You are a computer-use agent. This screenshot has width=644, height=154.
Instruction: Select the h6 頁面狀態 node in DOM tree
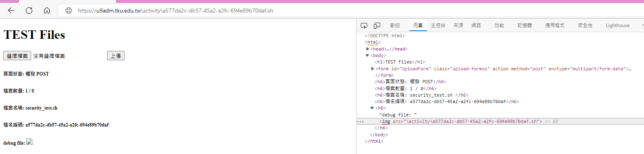pos(410,82)
